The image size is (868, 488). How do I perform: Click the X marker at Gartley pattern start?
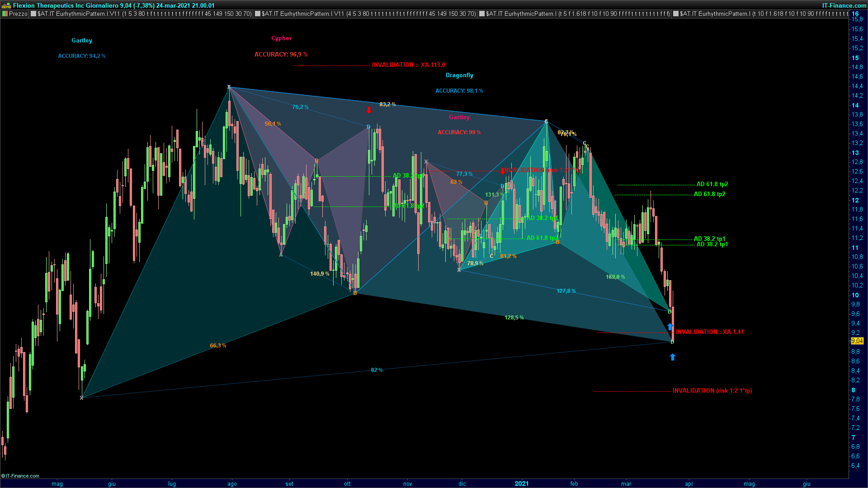[82, 398]
